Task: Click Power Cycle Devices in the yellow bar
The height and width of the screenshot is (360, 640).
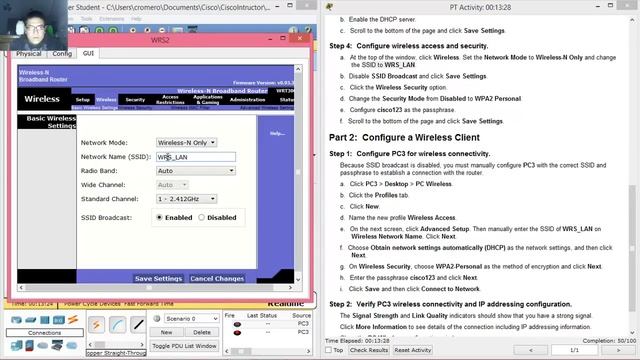Action: [93, 304]
